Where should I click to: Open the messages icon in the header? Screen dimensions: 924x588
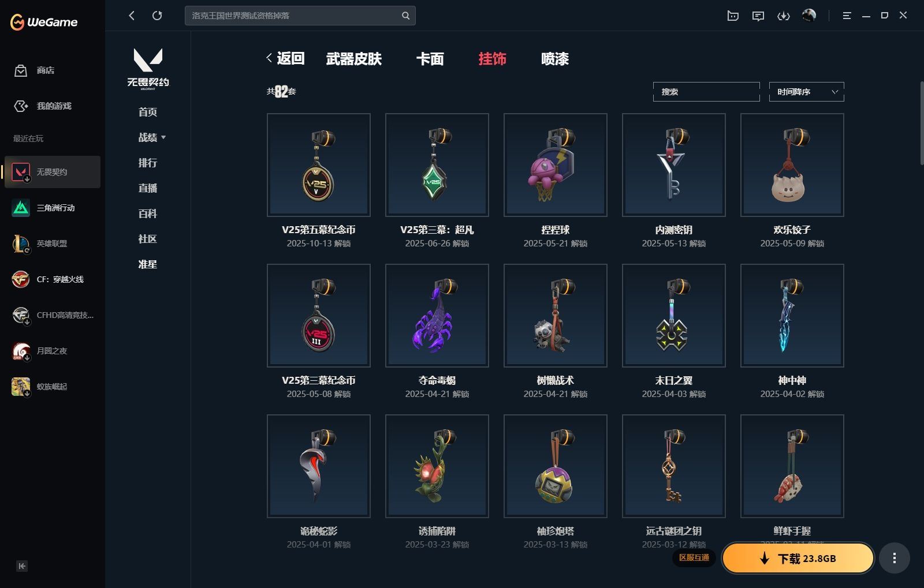point(758,16)
